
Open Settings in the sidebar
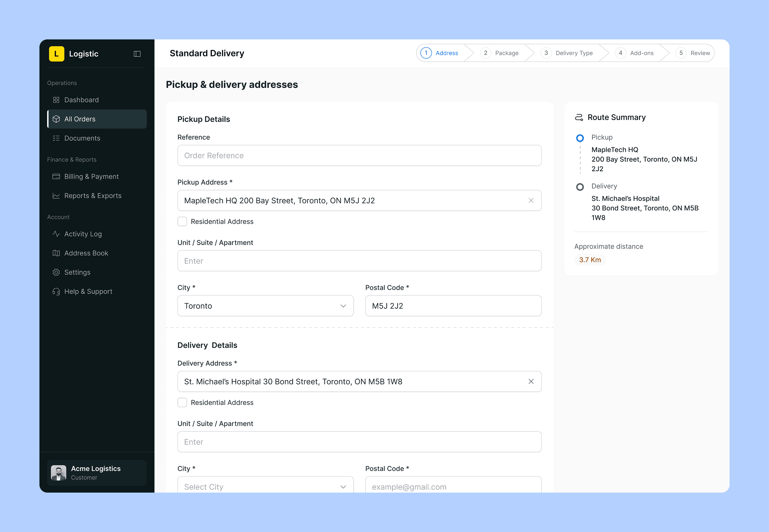point(97,272)
